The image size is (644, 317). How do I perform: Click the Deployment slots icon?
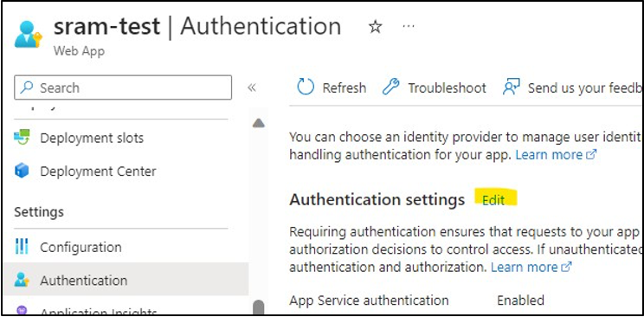(x=22, y=138)
